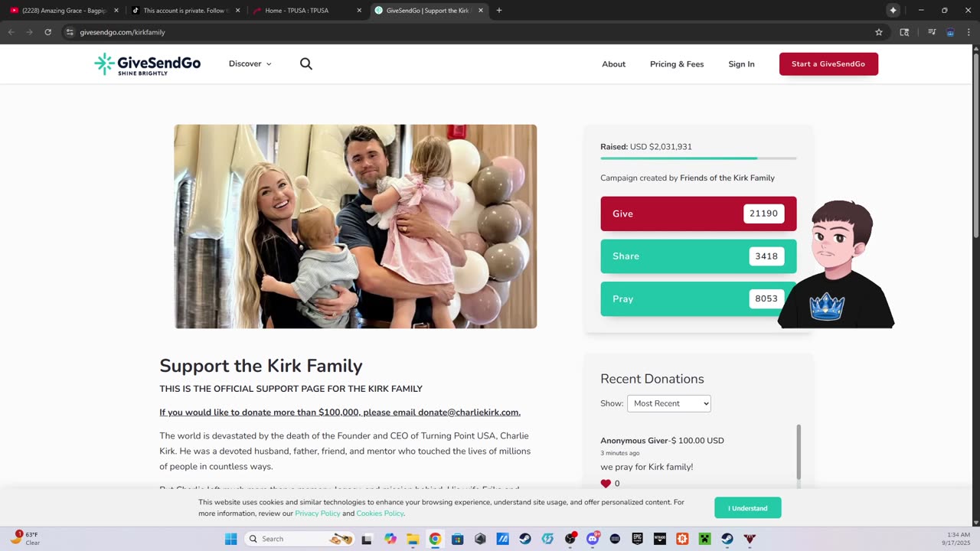Close the GiveSendGo tab

[481, 10]
